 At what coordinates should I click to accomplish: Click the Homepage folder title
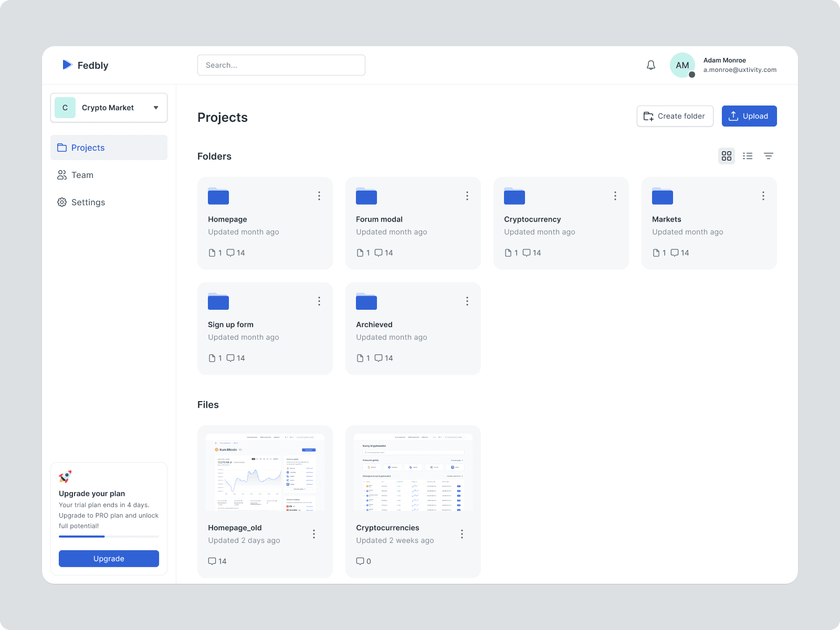pyautogui.click(x=227, y=219)
